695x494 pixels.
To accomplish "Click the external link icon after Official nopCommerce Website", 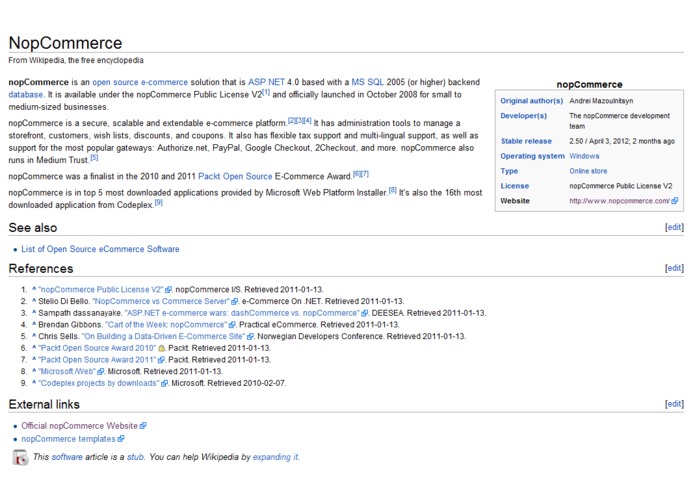I will [143, 426].
